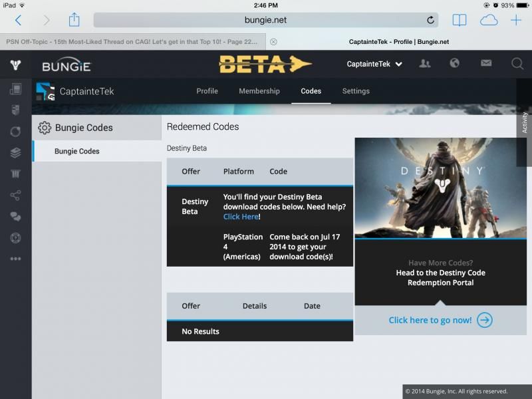Open the globe notifications icon

[x=455, y=63]
